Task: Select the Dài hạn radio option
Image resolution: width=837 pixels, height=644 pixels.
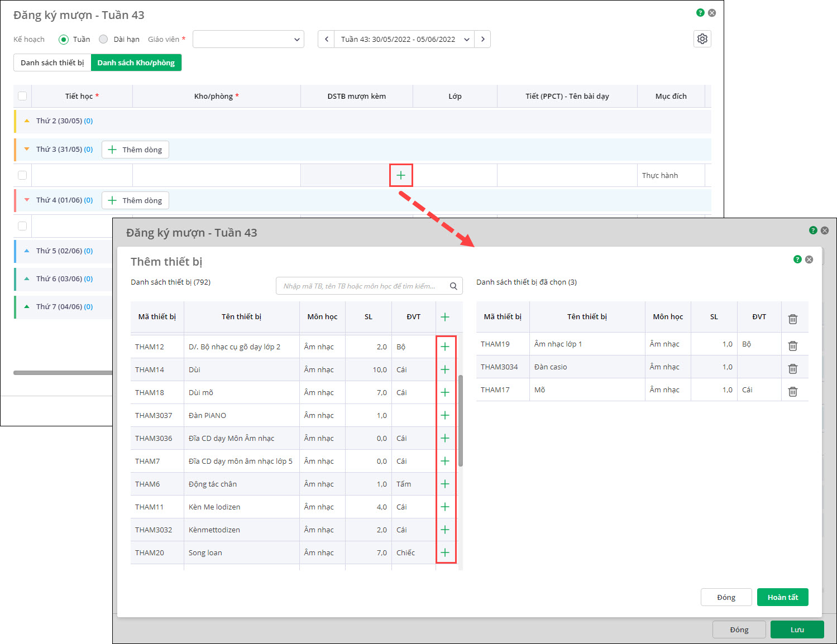Action: [x=103, y=39]
